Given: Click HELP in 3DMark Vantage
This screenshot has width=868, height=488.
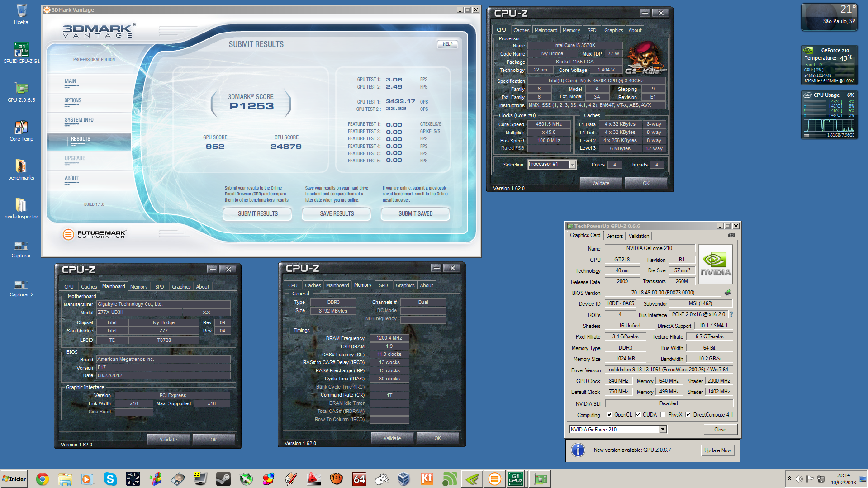Looking at the screenshot, I should click(448, 44).
